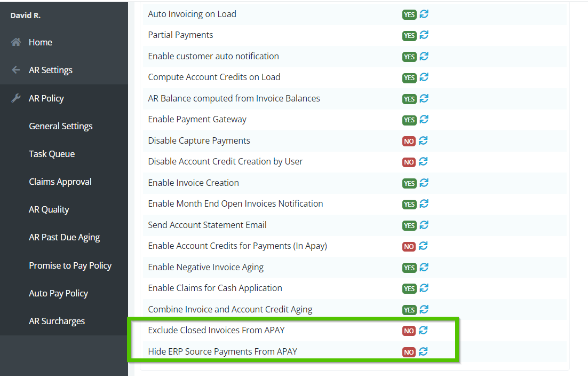
Task: Click refresh icon for Partial Payments
Action: pos(424,35)
